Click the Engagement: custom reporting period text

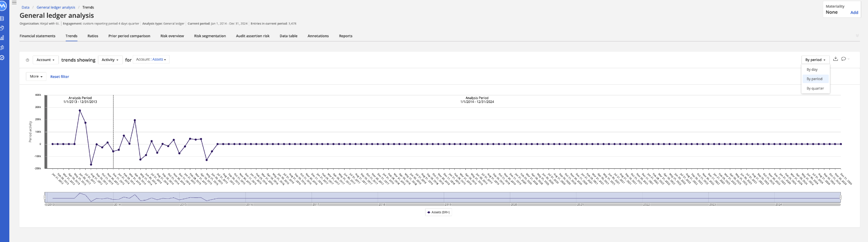[101, 24]
